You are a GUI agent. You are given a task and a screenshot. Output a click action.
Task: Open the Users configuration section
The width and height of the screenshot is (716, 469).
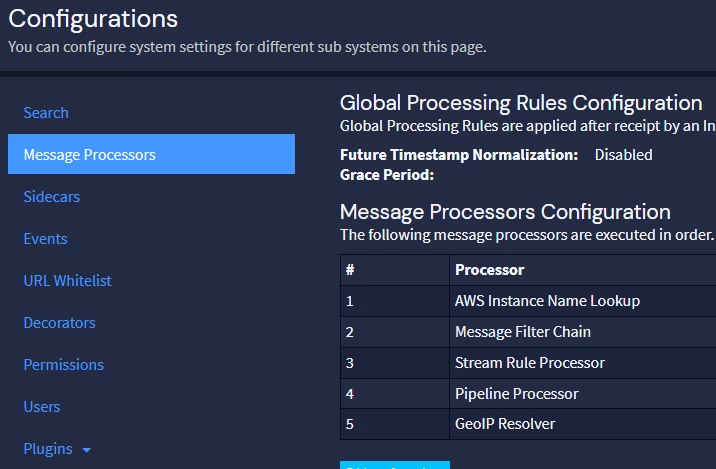[x=42, y=407]
